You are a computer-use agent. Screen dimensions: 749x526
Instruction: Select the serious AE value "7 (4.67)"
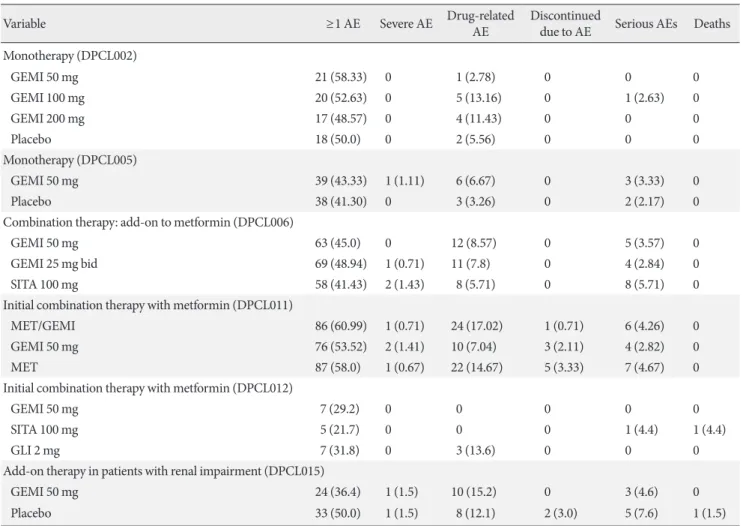click(644, 367)
